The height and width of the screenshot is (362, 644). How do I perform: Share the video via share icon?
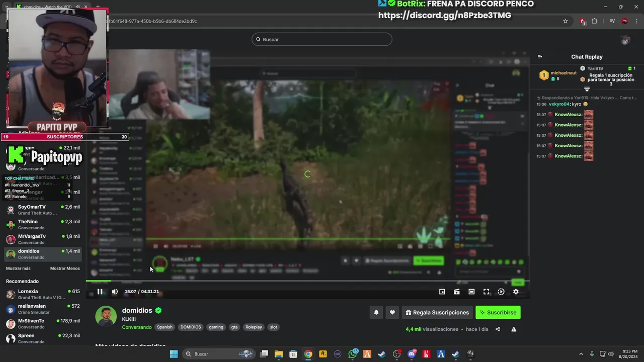[498, 329]
